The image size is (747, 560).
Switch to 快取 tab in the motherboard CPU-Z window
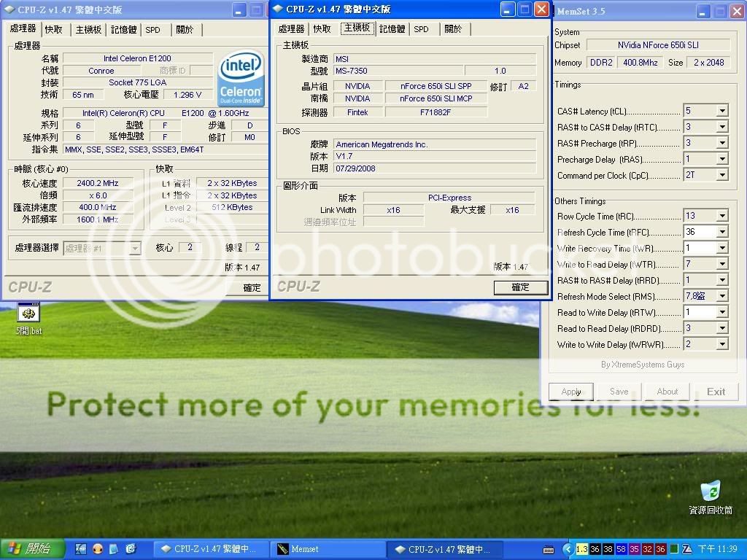pos(322,29)
